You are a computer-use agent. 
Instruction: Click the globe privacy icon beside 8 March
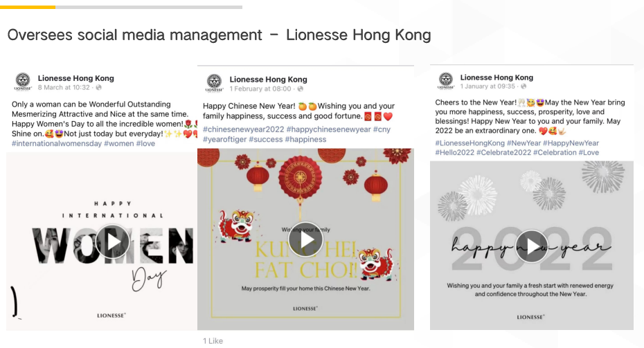(x=98, y=87)
